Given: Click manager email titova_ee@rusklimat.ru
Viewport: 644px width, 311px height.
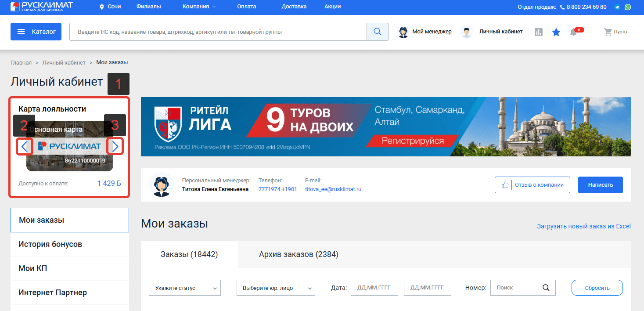Looking at the screenshot, I should 333,189.
